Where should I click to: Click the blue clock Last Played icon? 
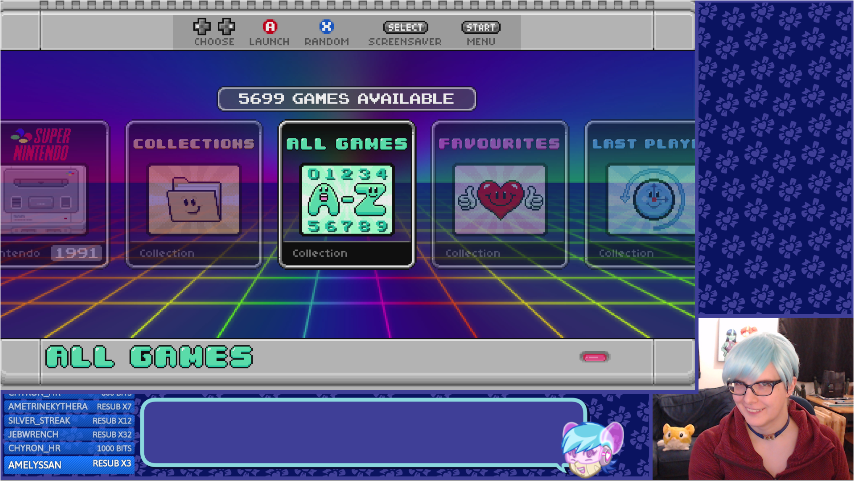click(652, 200)
